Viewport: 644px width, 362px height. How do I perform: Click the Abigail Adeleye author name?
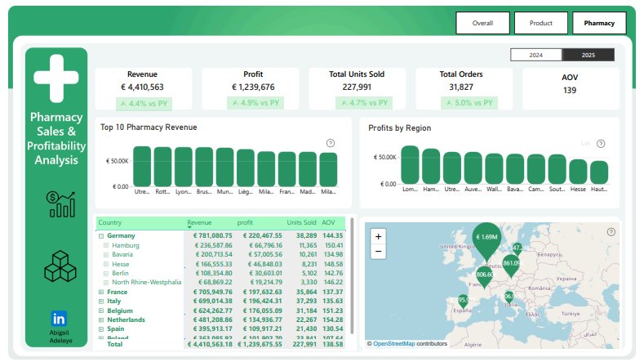click(60, 337)
